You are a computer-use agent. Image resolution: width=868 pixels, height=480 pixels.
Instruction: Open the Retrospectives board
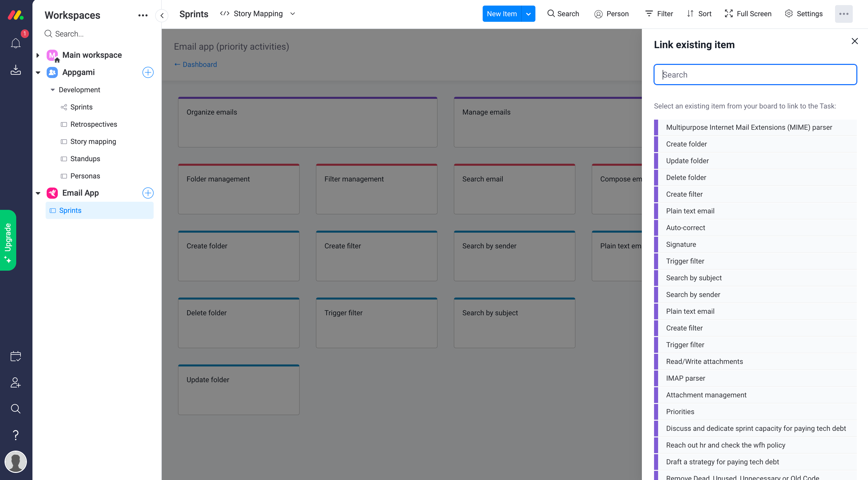pos(93,124)
